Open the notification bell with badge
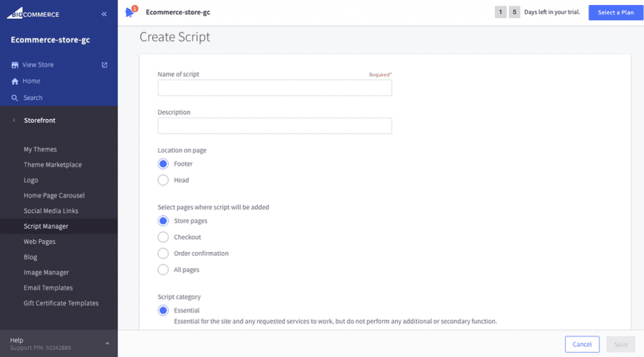Screen dimensions: 644x357 coord(131,11)
